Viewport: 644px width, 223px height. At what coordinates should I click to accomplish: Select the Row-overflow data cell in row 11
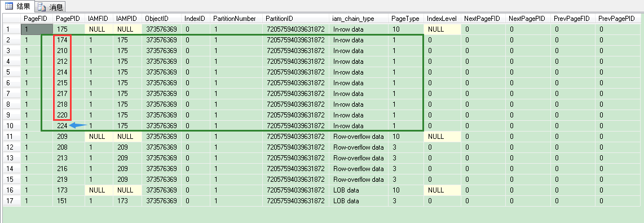pos(359,137)
